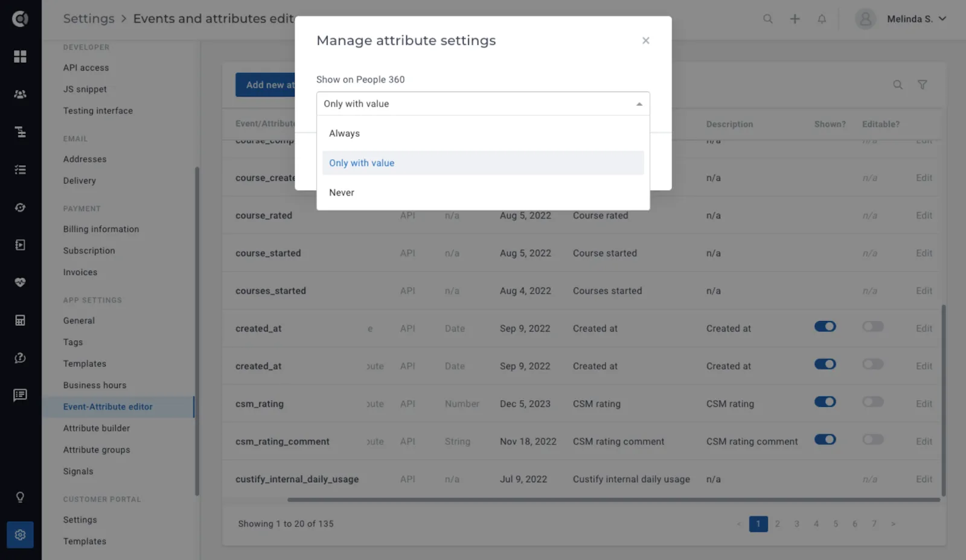Click the Settings breadcrumb link
This screenshot has height=560, width=966.
(x=89, y=19)
